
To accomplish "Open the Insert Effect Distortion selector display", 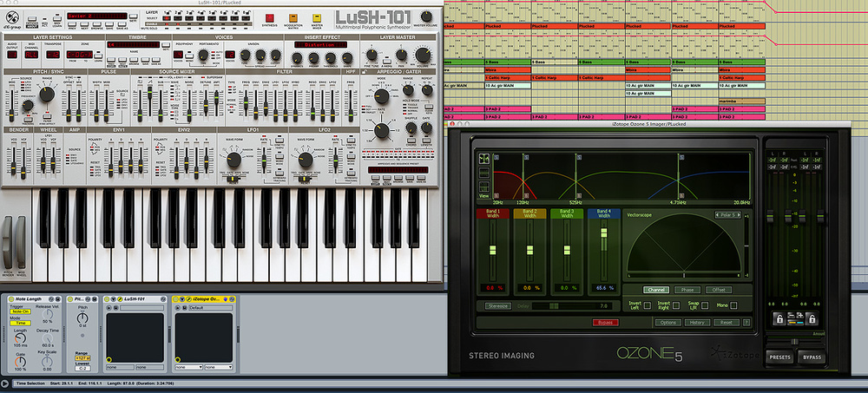I will tap(320, 44).
